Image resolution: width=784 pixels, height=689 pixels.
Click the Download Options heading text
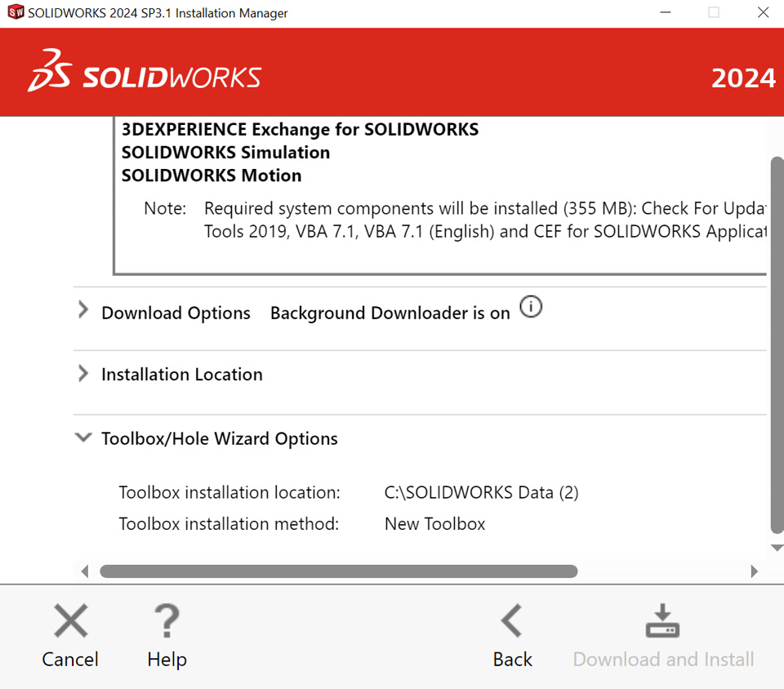pos(176,313)
